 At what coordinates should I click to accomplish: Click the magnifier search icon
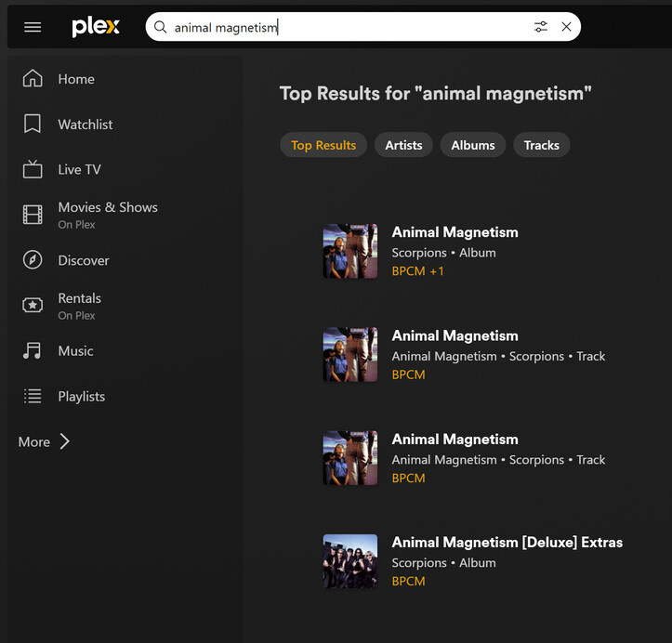(x=160, y=27)
